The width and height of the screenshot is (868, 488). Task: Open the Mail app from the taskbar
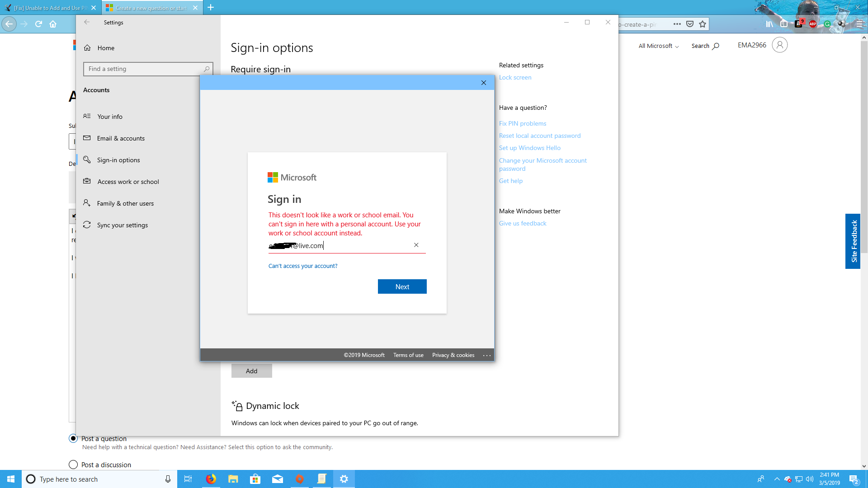[x=278, y=479]
